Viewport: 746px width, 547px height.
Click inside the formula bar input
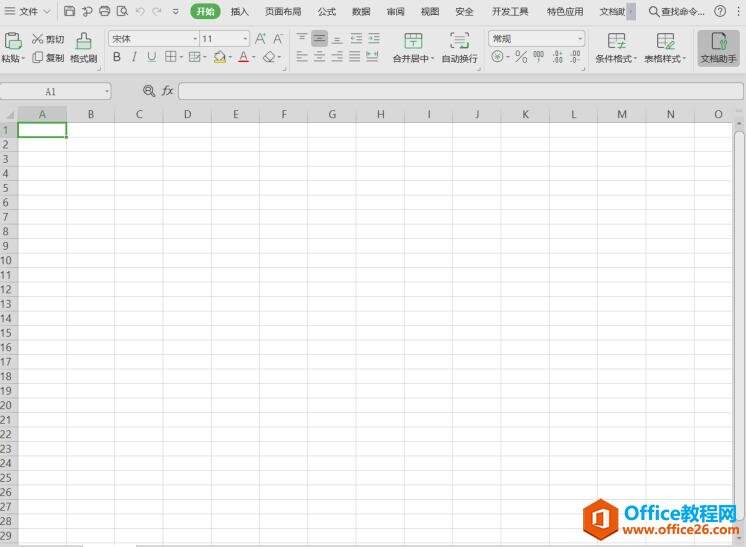tap(461, 91)
